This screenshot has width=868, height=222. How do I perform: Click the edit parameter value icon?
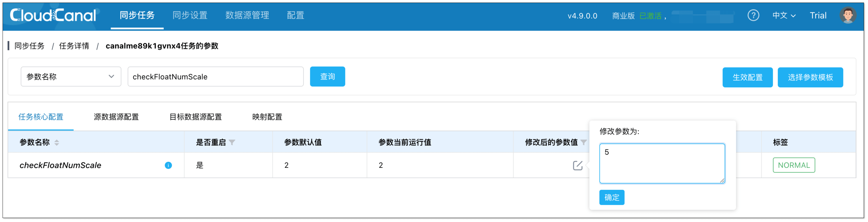coord(577,165)
